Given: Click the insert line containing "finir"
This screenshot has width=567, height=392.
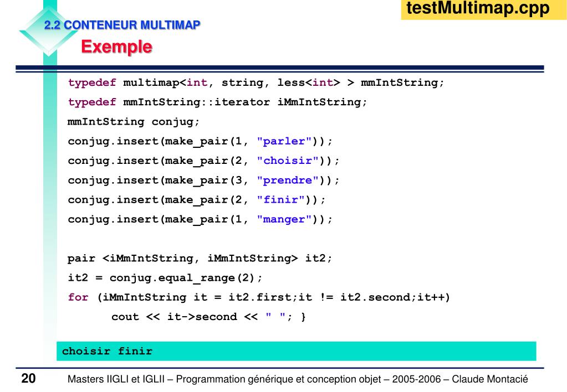Looking at the screenshot, I should click(x=197, y=200).
